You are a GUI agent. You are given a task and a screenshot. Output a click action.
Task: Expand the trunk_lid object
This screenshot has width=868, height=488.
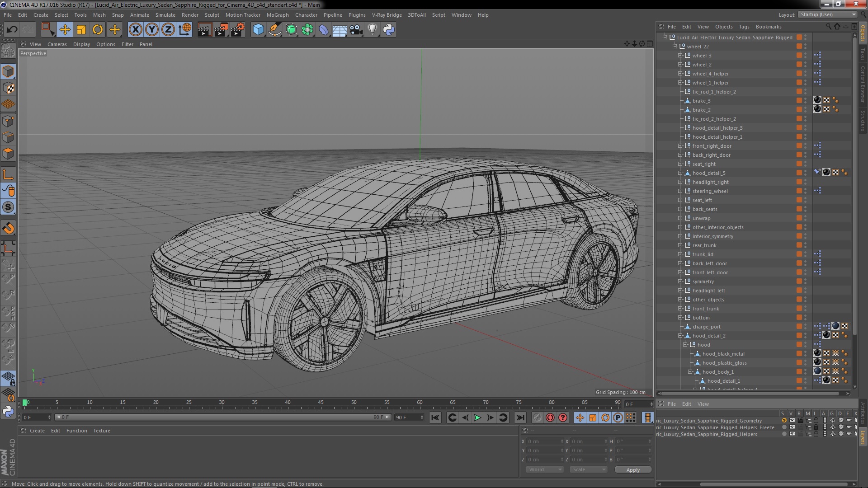(x=680, y=254)
